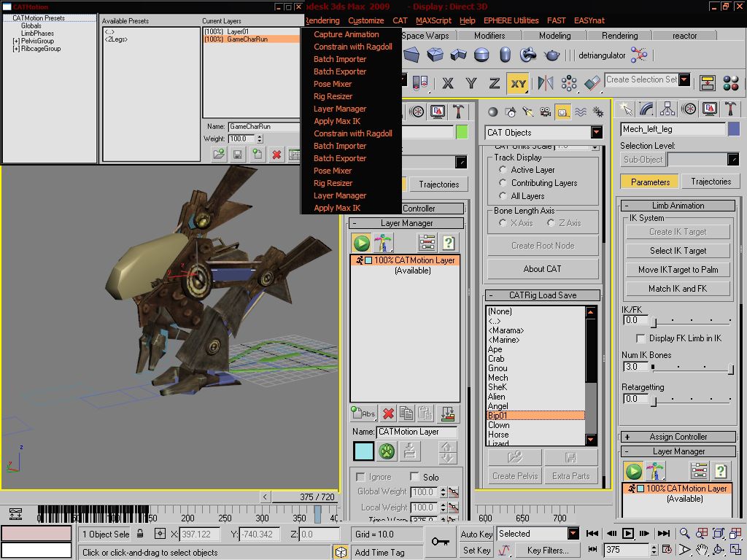Toggle Set Key mode

pyautogui.click(x=476, y=550)
